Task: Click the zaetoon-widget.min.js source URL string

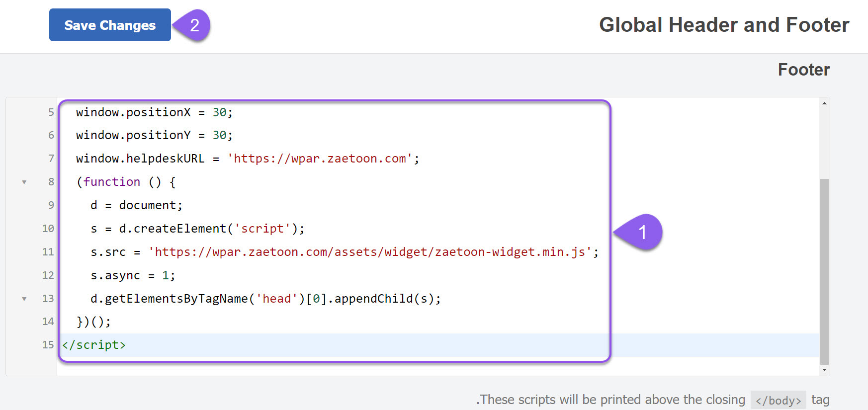Action: tap(370, 252)
